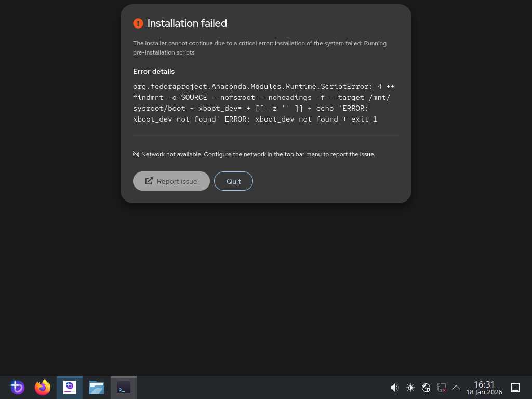Click the network unavailable icon in dialog

point(136,154)
